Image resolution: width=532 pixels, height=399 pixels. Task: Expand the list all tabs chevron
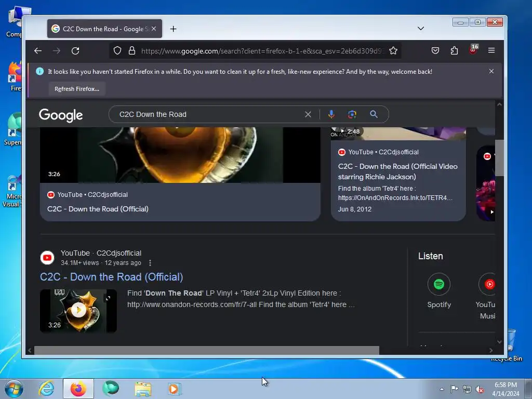(x=421, y=28)
